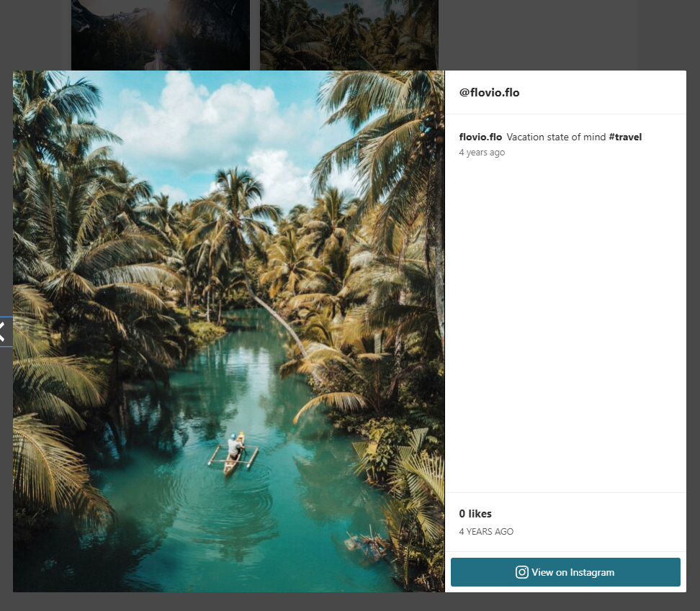
Task: Click the 'Vacation state of mind' caption text
Action: coord(556,137)
